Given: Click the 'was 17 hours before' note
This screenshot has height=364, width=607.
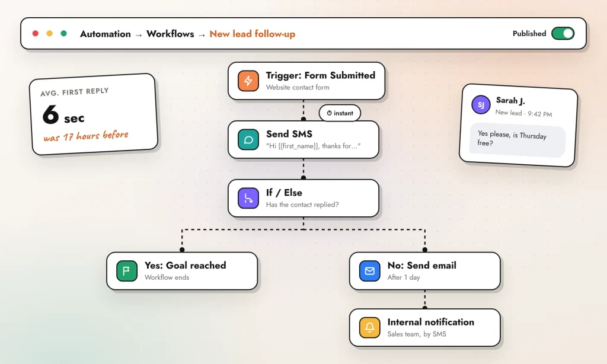Looking at the screenshot, I should tap(86, 136).
